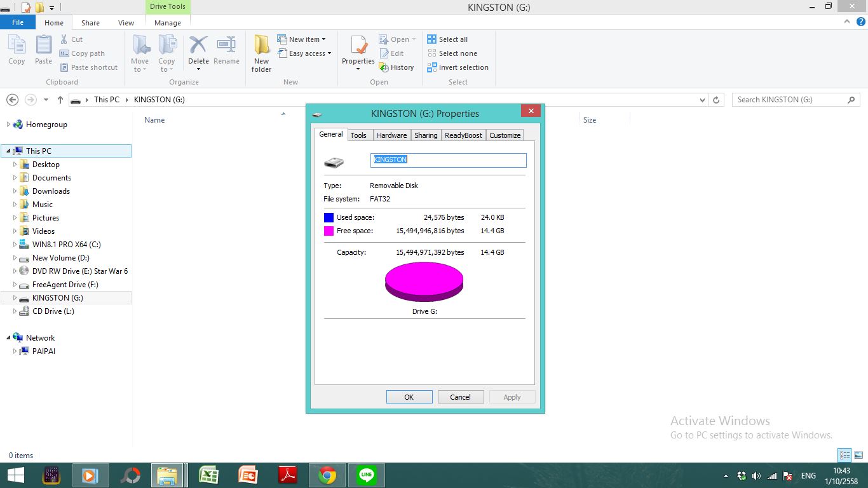Select PAIPAI network computer
Image resolution: width=868 pixels, height=488 pixels.
[44, 351]
